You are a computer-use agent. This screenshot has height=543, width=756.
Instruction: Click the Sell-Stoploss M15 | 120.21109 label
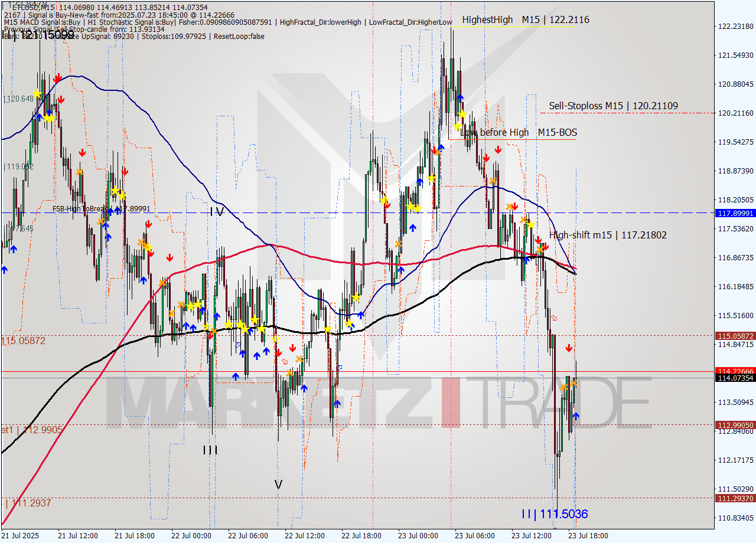[x=613, y=106]
